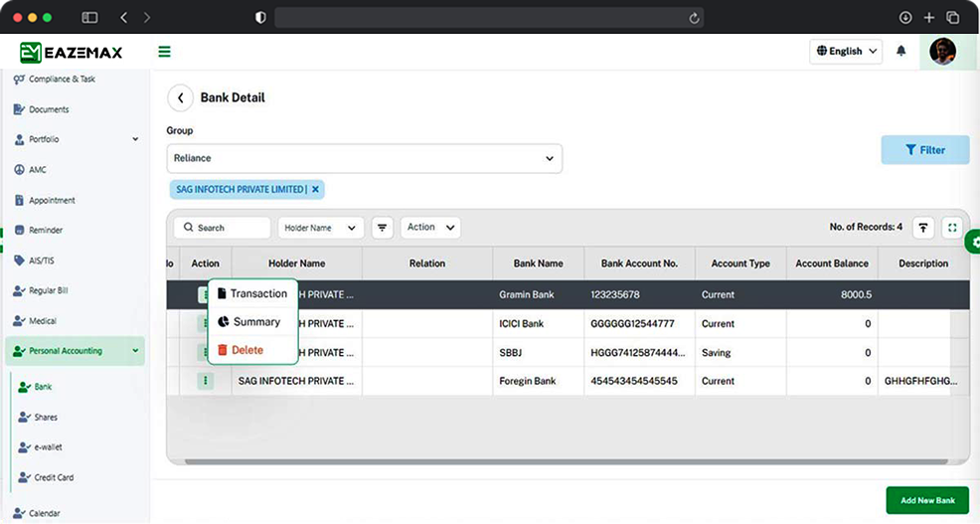Click the EAZEMAX logo
This screenshot has width=980, height=524.
coord(71,53)
